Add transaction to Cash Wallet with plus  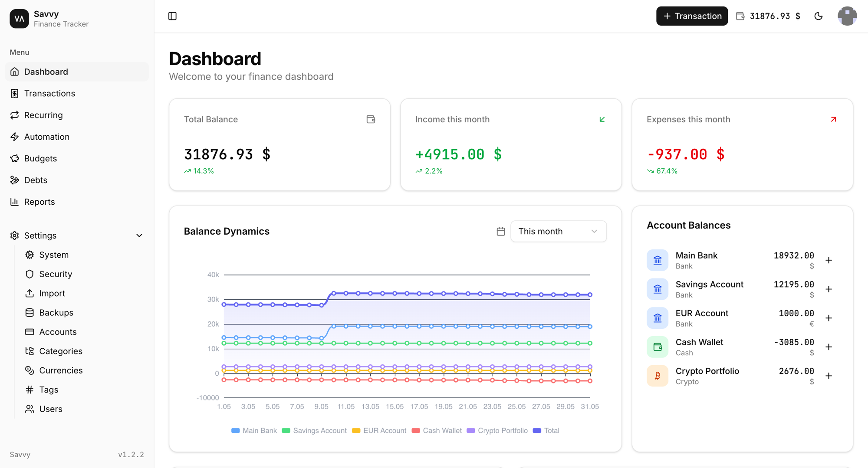click(829, 347)
